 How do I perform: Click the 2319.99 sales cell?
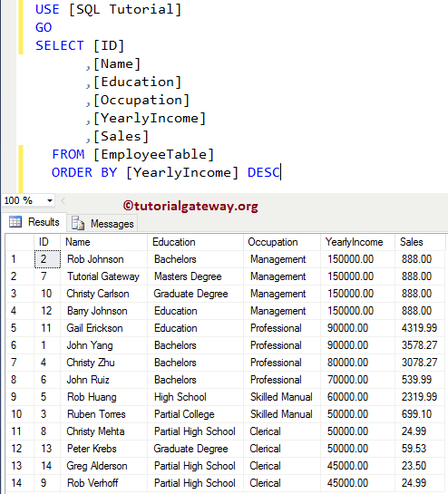[420, 397]
